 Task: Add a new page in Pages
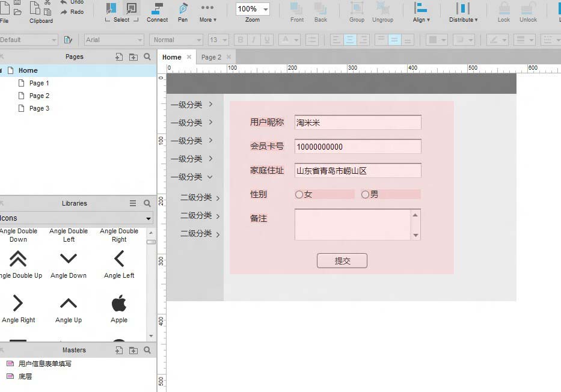click(x=119, y=57)
